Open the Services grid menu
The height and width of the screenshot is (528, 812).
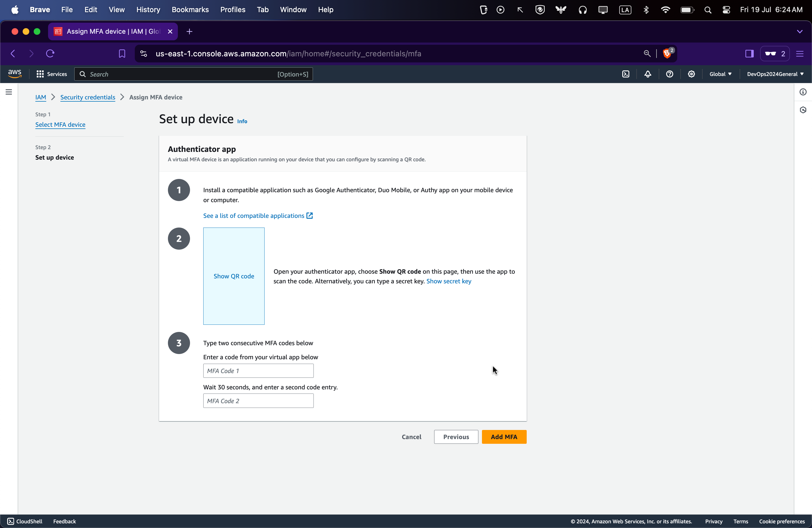52,74
